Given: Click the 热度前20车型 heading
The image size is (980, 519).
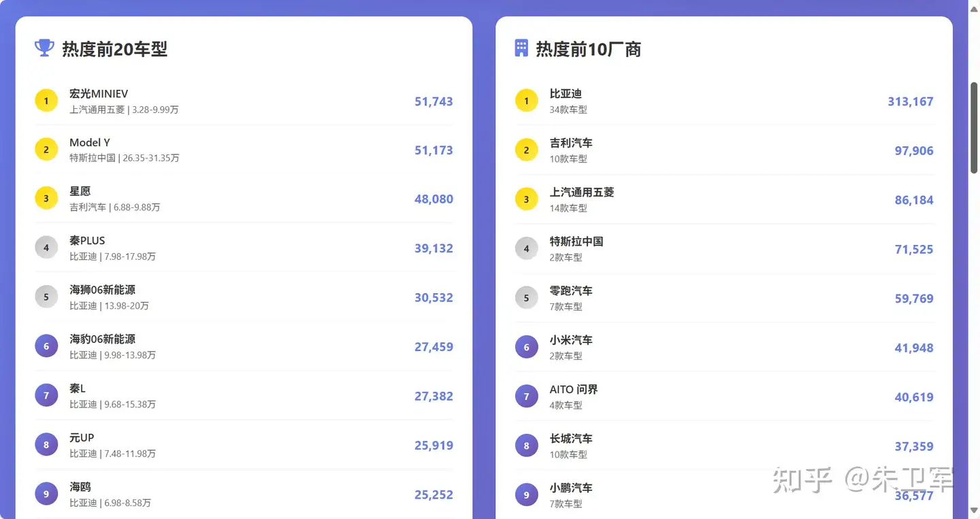Looking at the screenshot, I should click(114, 49).
